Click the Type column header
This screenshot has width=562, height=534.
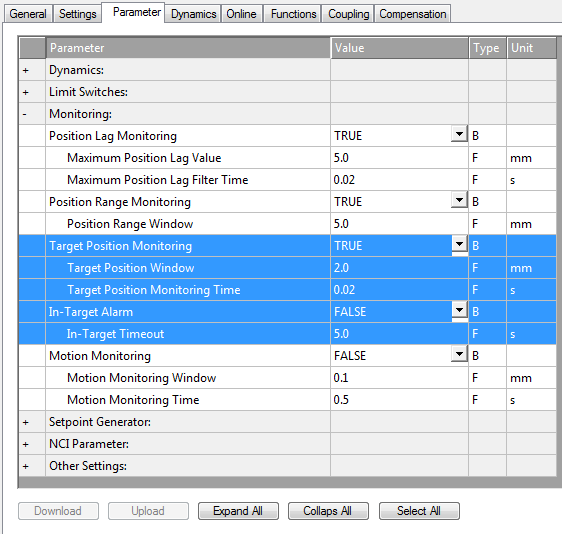click(x=487, y=48)
